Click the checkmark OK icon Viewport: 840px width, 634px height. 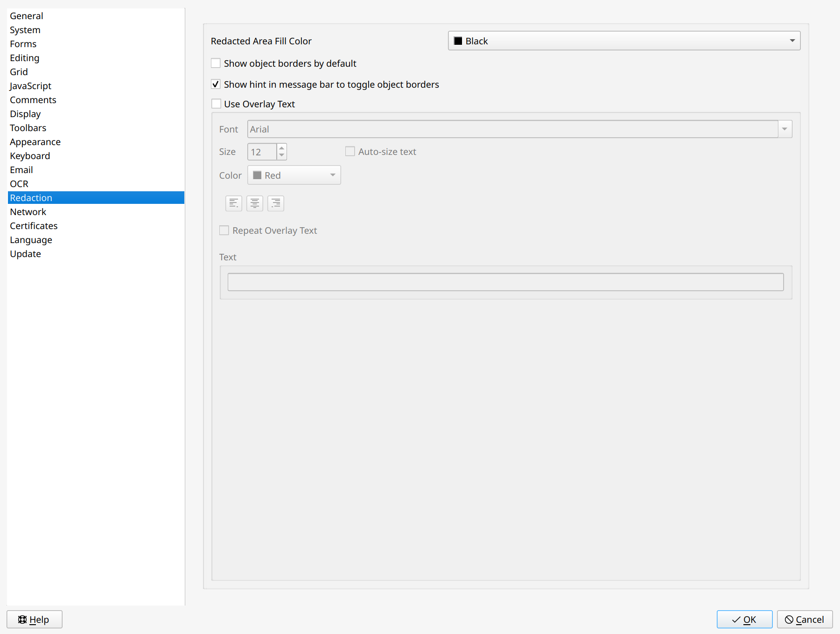point(736,619)
